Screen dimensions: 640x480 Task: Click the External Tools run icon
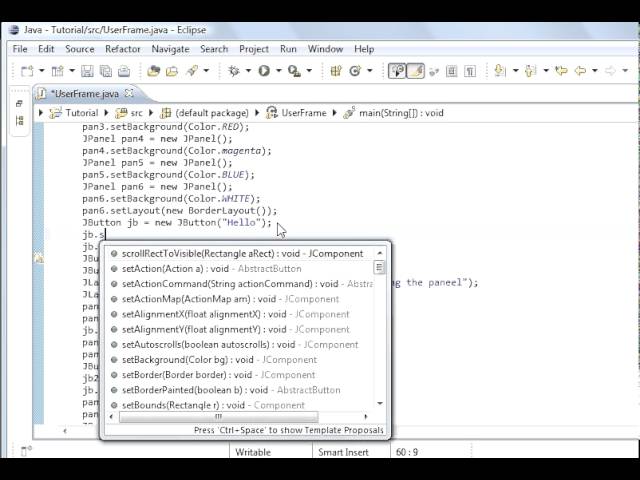294,71
